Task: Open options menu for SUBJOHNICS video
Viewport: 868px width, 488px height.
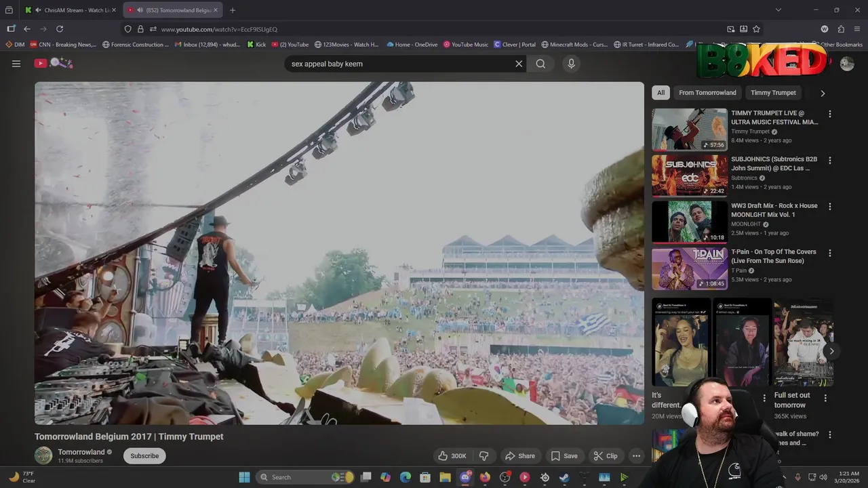Action: click(829, 161)
